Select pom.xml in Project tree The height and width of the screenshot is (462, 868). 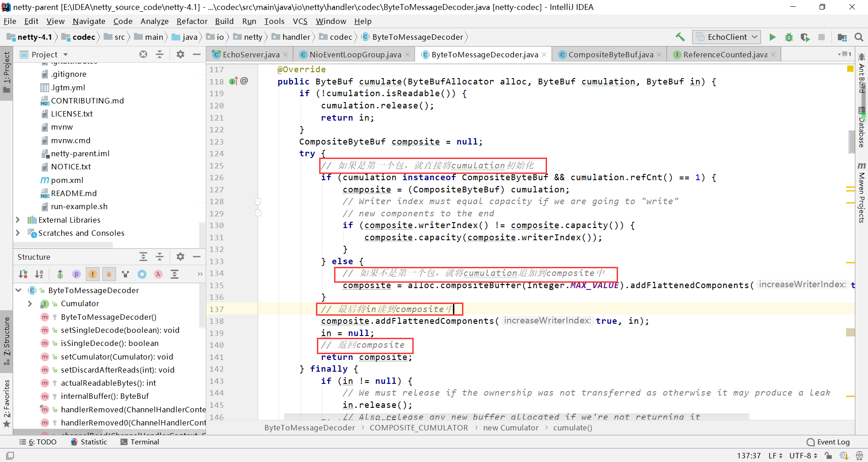click(x=67, y=180)
